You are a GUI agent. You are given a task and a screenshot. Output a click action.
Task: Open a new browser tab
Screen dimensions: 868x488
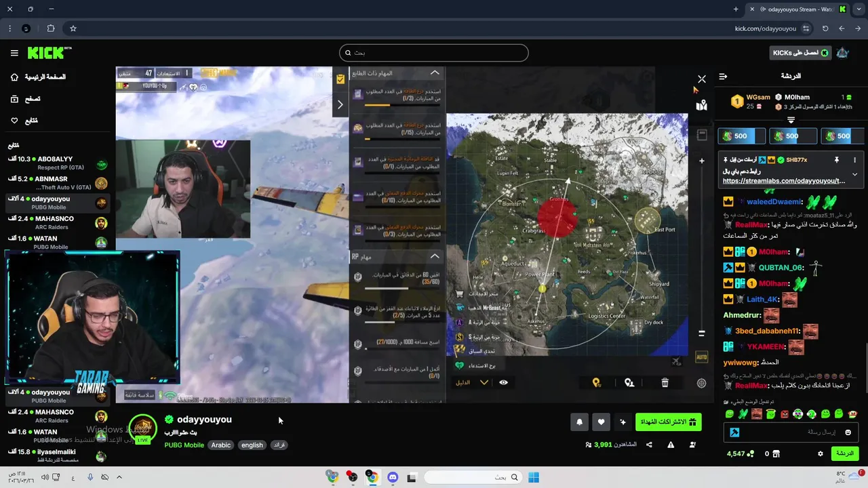coord(736,9)
